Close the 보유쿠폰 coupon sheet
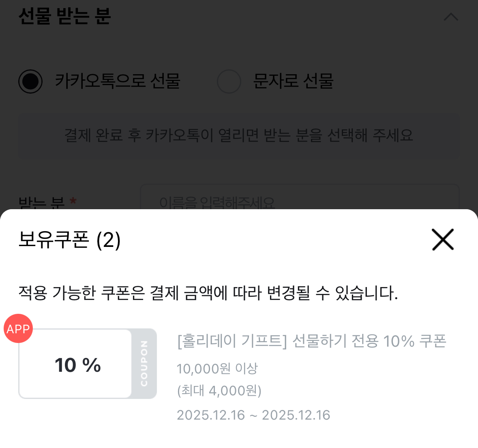This screenshot has width=478, height=448. (x=442, y=240)
